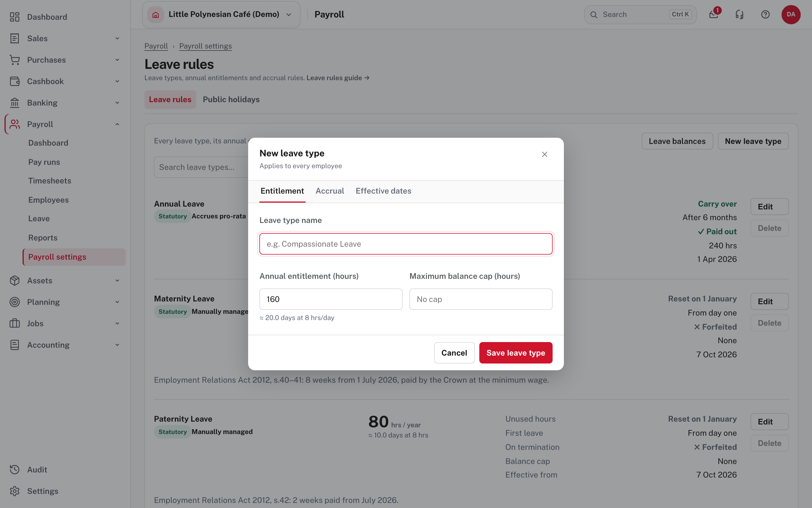The height and width of the screenshot is (508, 812).
Task: Expand the Assets menu chevron
Action: (x=117, y=281)
